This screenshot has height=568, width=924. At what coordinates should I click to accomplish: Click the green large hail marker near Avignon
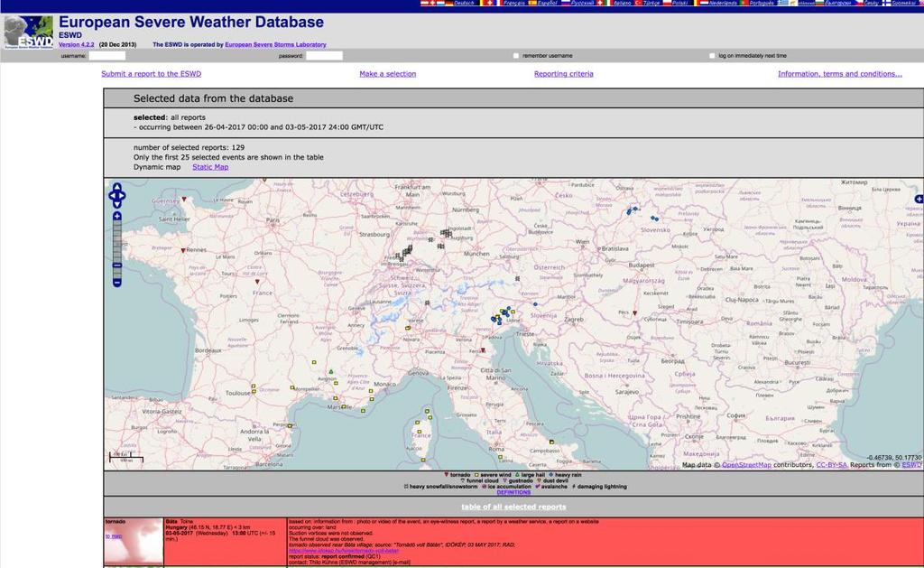pos(331,371)
